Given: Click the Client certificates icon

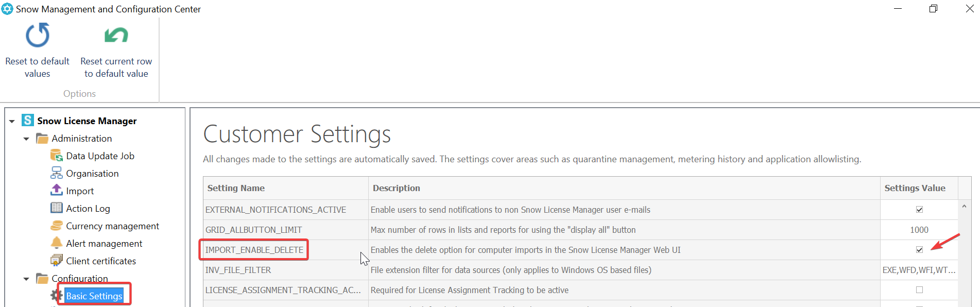Looking at the screenshot, I should pyautogui.click(x=57, y=261).
